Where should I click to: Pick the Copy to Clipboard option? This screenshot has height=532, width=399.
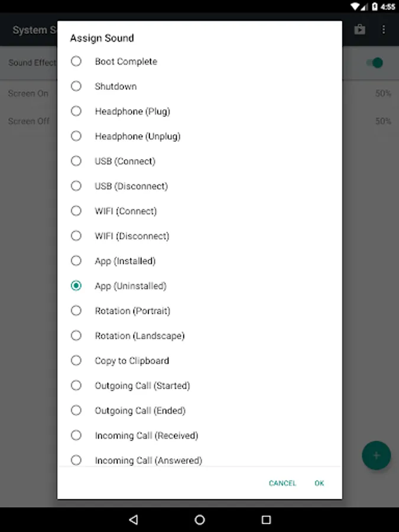pos(76,361)
